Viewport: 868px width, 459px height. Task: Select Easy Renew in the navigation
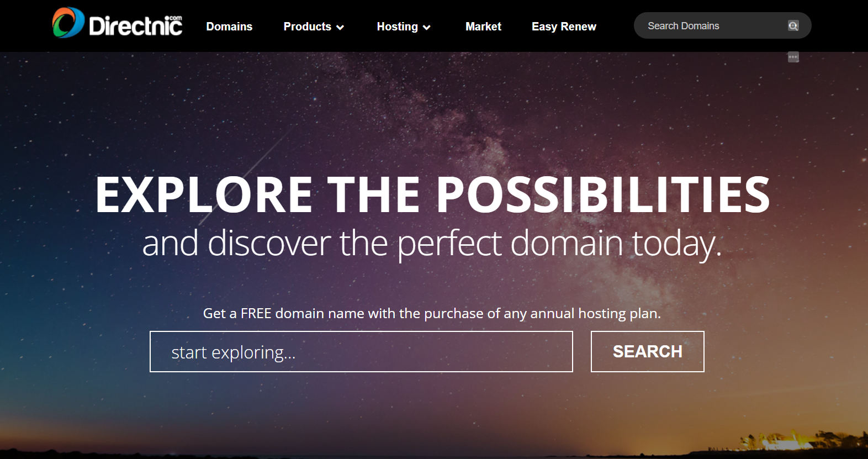[564, 27]
